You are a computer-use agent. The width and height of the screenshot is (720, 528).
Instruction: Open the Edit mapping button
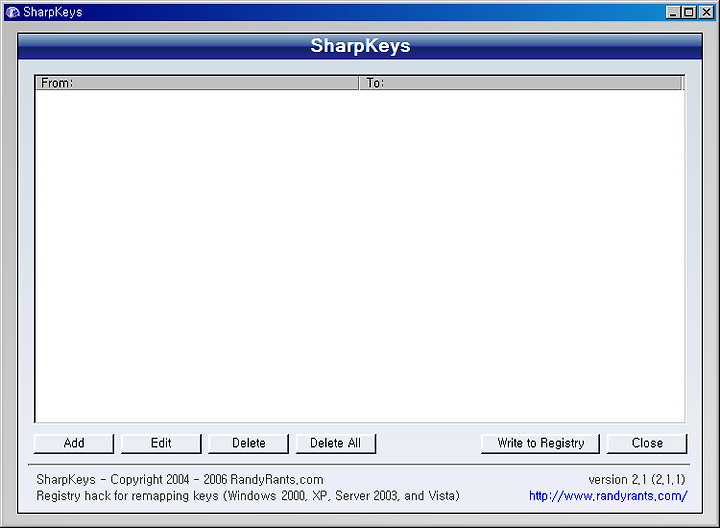click(161, 443)
